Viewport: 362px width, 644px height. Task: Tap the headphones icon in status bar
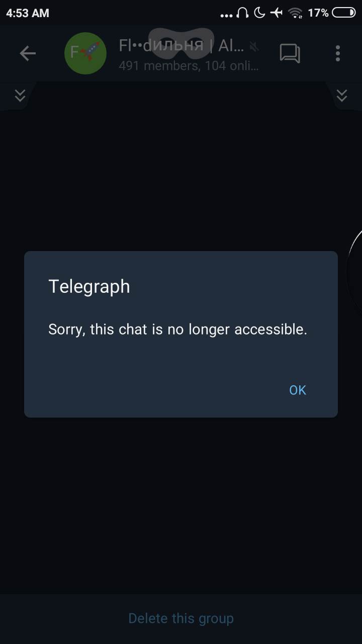tap(242, 13)
